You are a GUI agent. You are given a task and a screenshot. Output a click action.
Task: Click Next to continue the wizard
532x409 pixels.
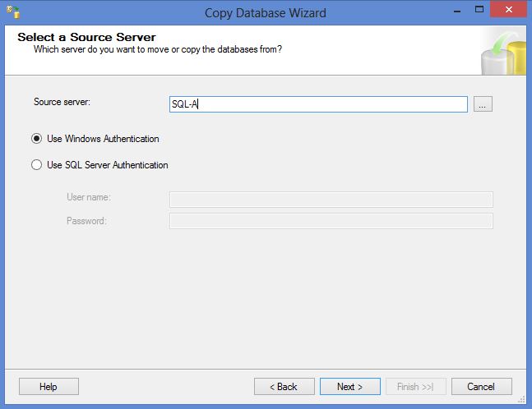click(x=349, y=387)
